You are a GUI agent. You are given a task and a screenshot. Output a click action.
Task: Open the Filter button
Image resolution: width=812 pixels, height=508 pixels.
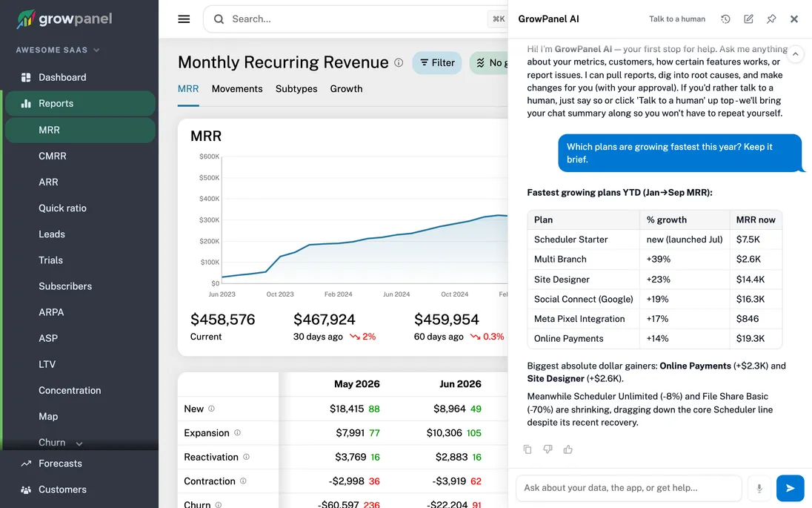(x=437, y=63)
